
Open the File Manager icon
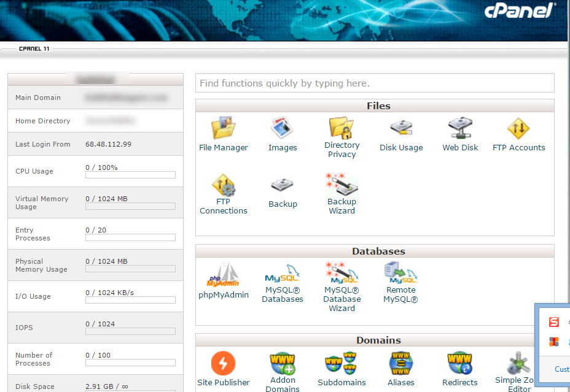224,128
